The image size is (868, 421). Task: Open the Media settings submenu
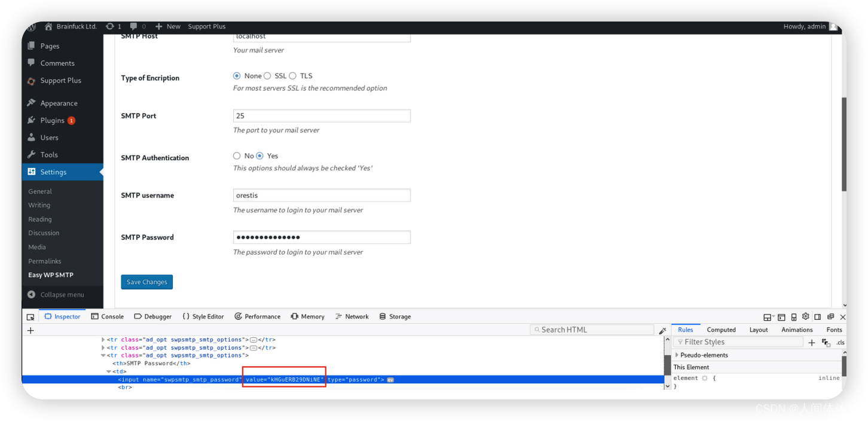point(37,247)
